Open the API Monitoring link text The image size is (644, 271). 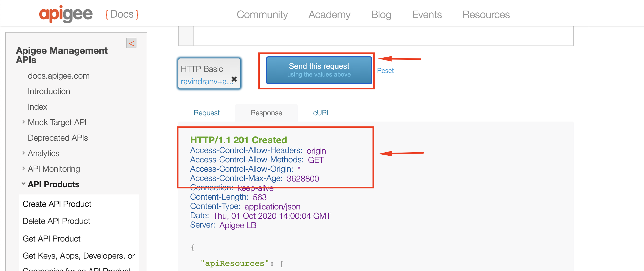tap(54, 169)
